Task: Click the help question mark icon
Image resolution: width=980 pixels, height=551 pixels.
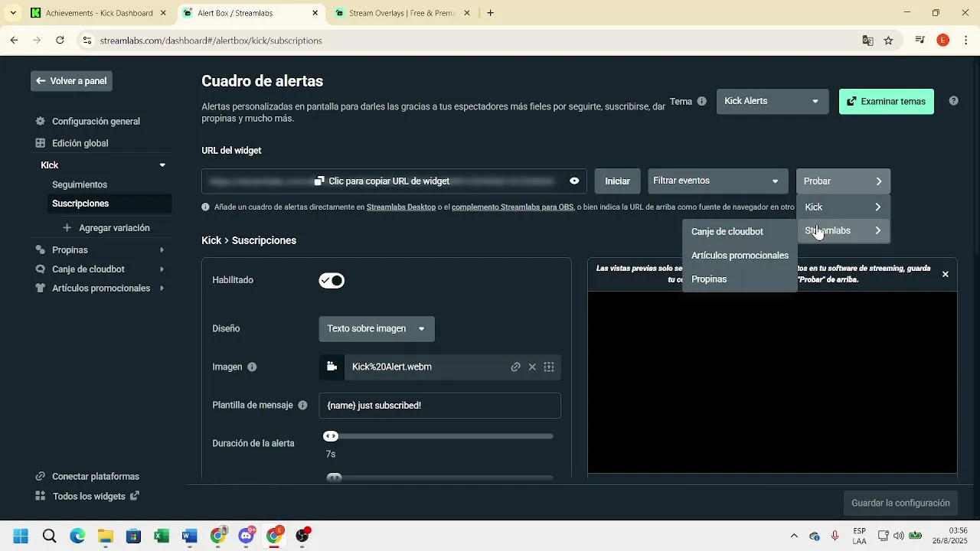Action: pyautogui.click(x=953, y=101)
